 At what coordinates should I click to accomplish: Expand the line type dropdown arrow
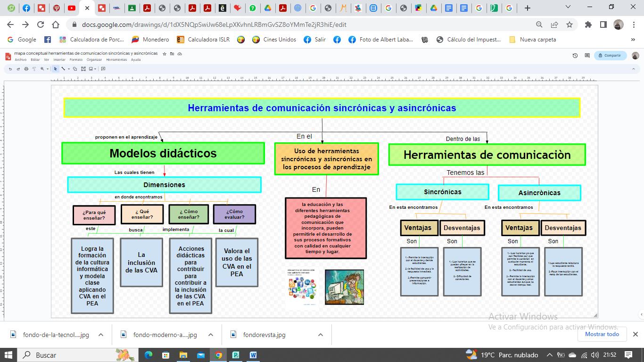[x=69, y=69]
